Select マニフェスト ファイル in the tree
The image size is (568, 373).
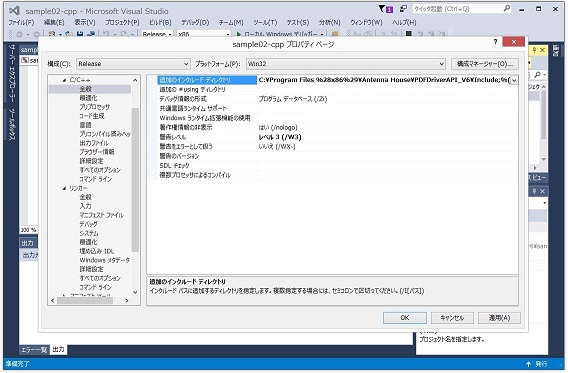click(x=101, y=215)
